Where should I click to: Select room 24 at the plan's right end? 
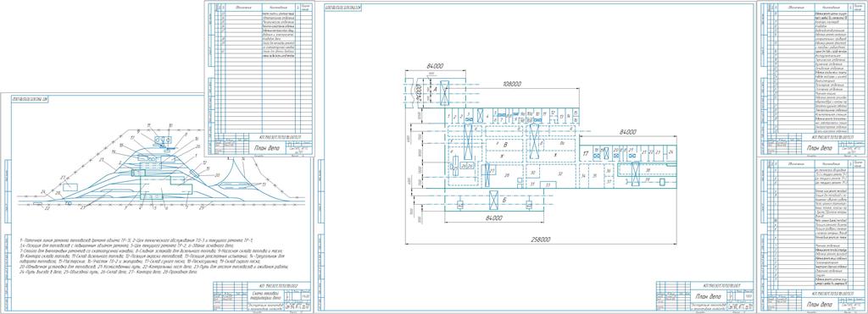click(670, 151)
